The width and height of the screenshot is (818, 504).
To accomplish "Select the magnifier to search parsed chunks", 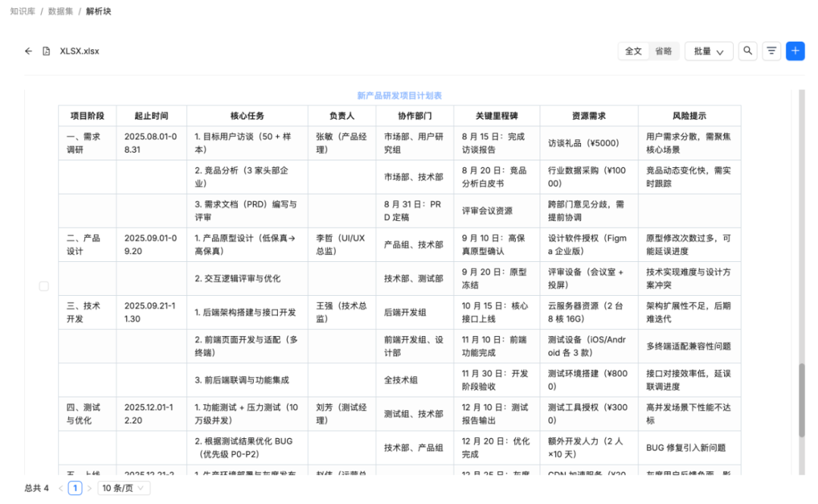I will pos(748,51).
